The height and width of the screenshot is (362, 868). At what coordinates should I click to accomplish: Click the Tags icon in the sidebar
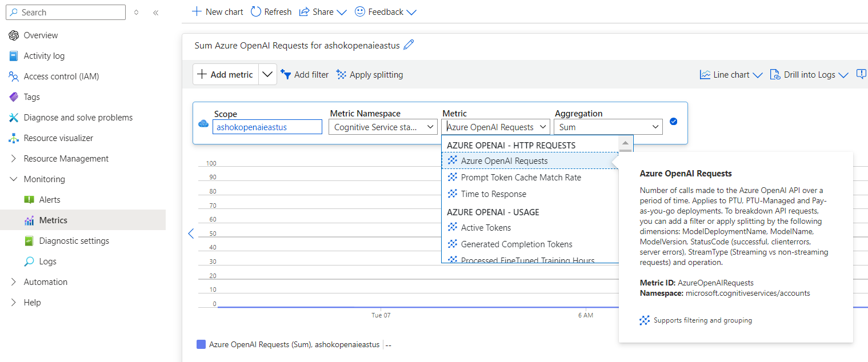click(14, 97)
